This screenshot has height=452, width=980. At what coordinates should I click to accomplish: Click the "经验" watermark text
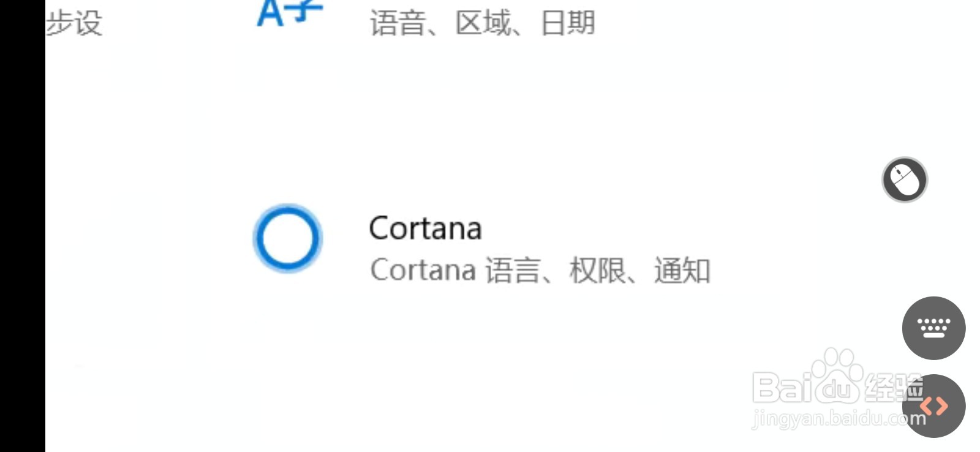893,388
